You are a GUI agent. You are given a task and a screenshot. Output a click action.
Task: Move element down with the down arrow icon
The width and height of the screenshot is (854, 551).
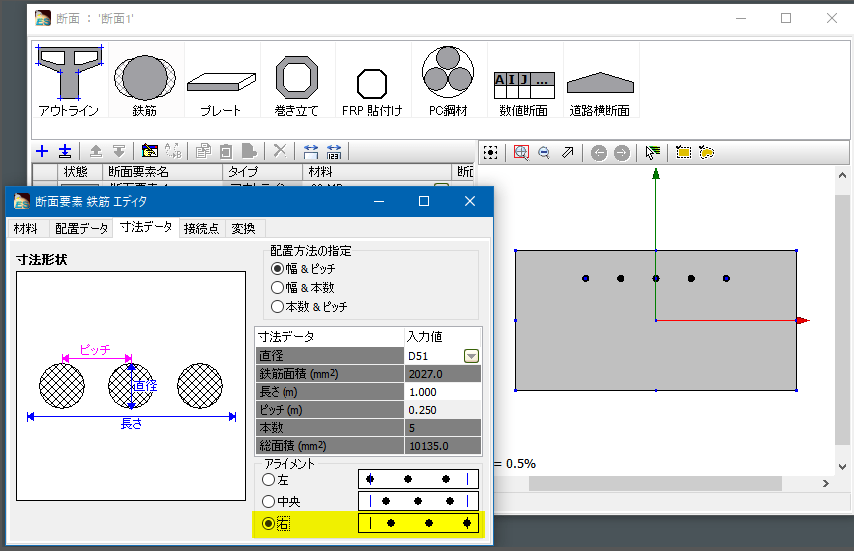(119, 151)
